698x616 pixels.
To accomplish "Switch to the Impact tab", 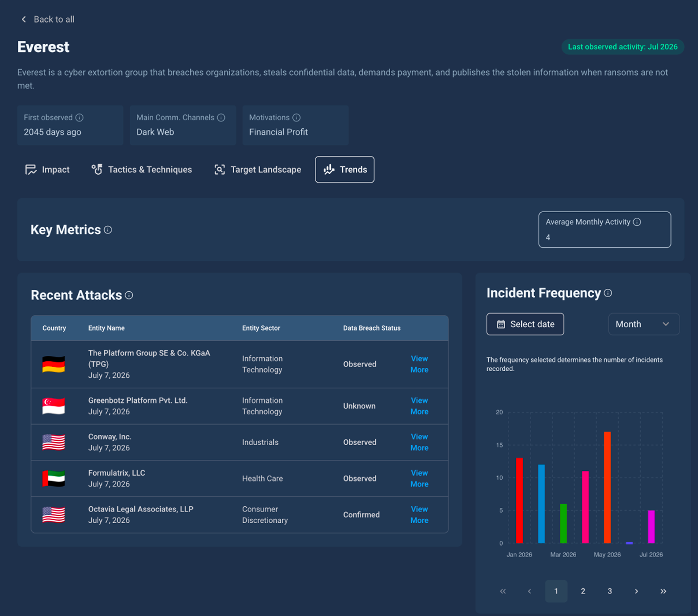I will click(47, 169).
